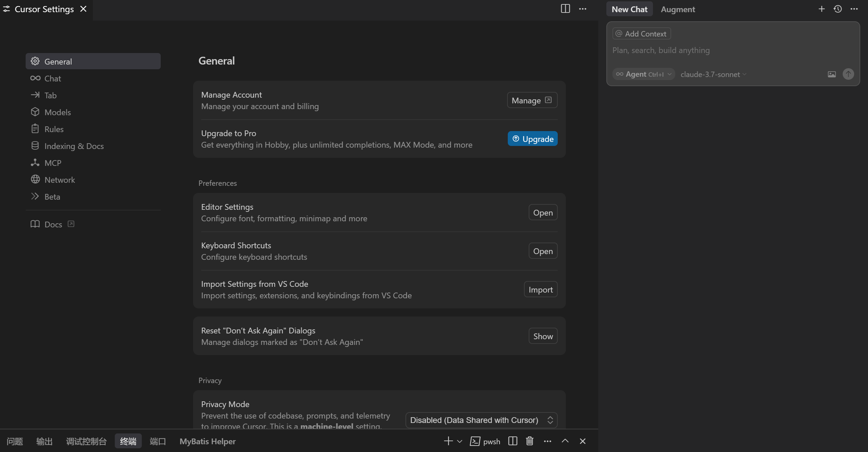Open the Rules settings section
Image resolution: width=868 pixels, height=452 pixels.
93,129
